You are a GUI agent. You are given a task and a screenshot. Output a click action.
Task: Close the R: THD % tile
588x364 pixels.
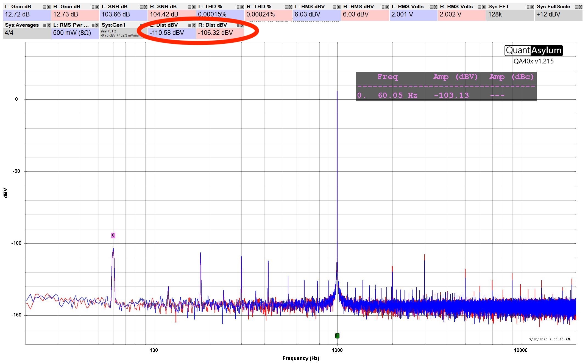coord(290,7)
